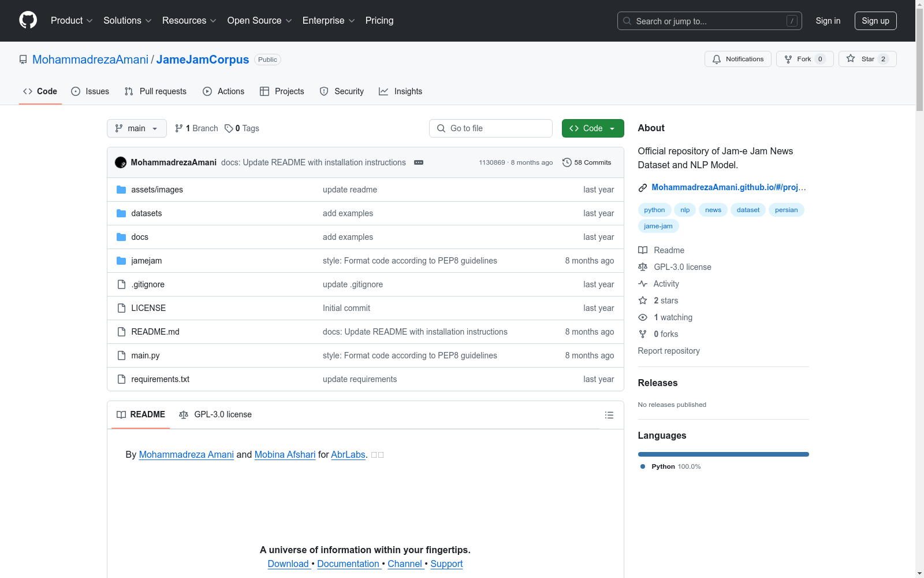Expand the Resources menu
Image resolution: width=924 pixels, height=578 pixels.
click(189, 20)
